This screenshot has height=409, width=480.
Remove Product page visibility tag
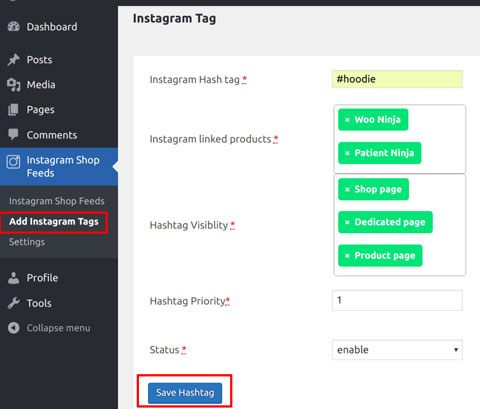click(x=347, y=256)
